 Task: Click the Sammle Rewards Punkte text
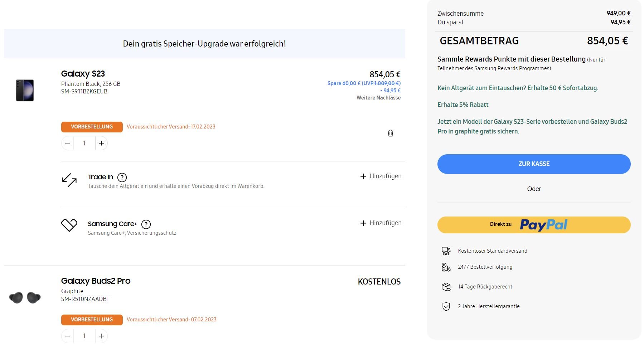pyautogui.click(x=511, y=59)
